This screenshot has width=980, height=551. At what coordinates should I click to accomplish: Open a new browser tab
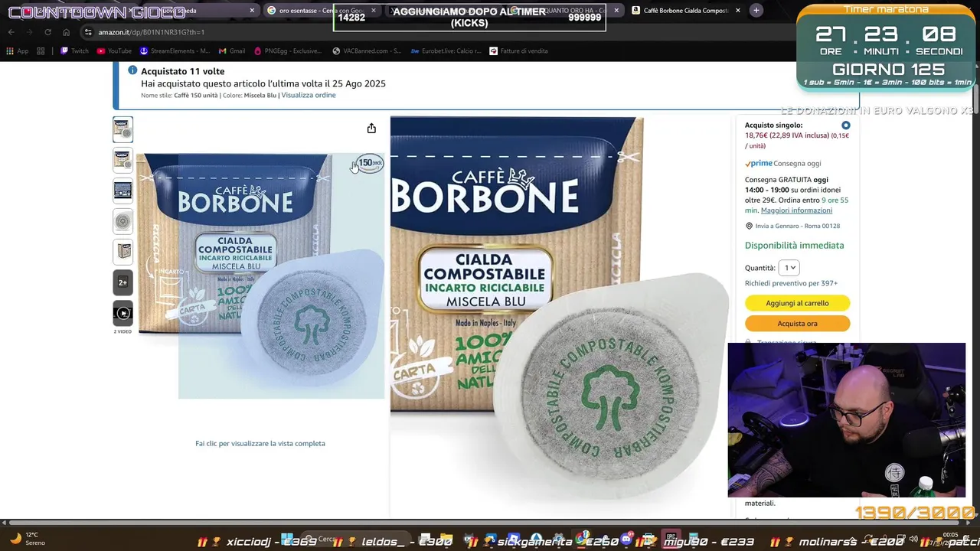(x=756, y=11)
